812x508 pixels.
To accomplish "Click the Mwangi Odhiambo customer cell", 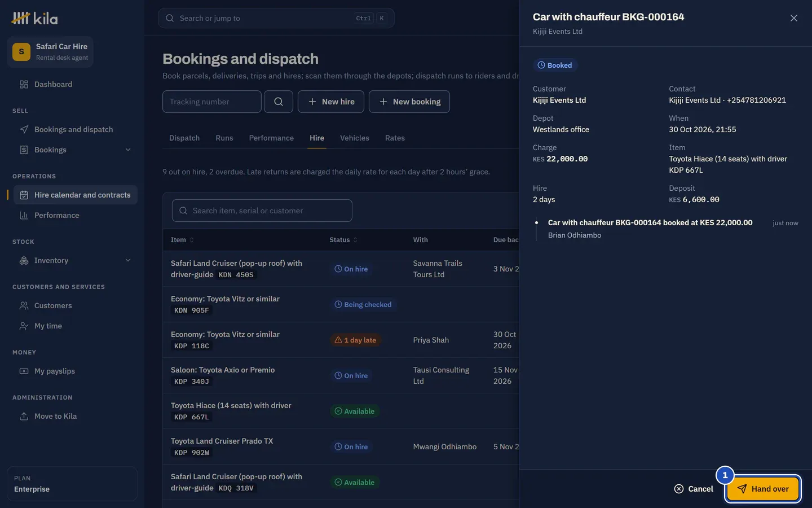I will [445, 446].
